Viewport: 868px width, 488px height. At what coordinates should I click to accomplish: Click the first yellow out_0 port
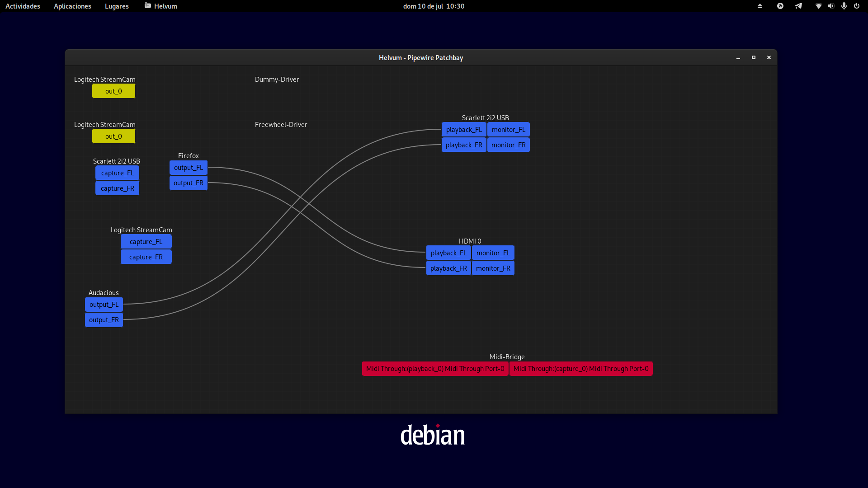(113, 91)
